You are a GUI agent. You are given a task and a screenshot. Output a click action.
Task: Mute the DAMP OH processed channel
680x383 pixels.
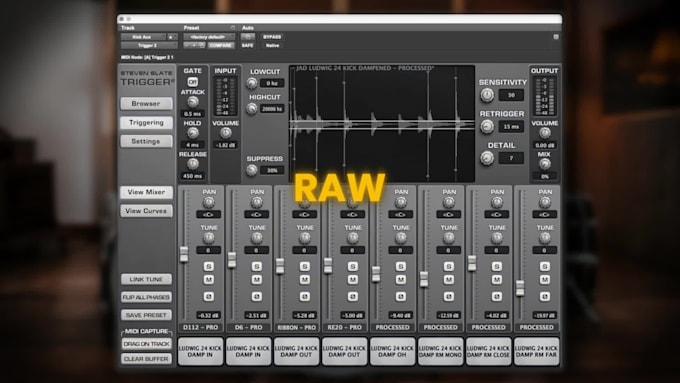(401, 280)
